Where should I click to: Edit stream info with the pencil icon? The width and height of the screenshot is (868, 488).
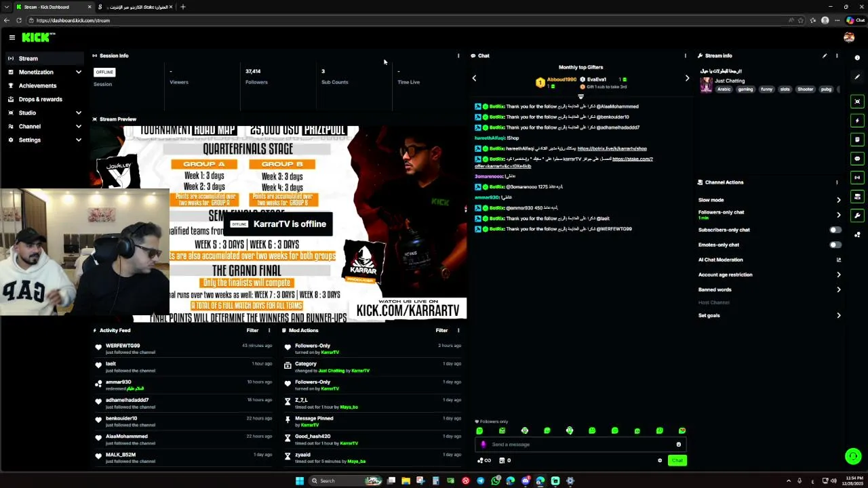pyautogui.click(x=825, y=56)
